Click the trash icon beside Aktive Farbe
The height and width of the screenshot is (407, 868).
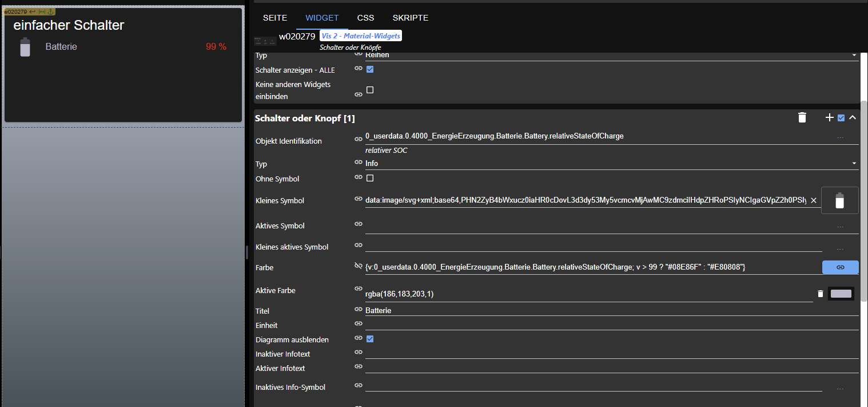tap(821, 294)
